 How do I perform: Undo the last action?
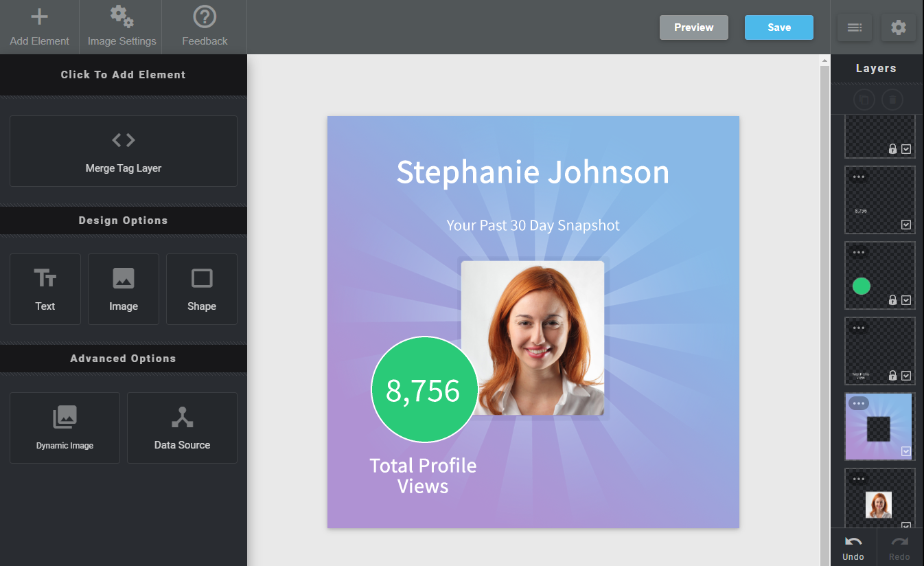pyautogui.click(x=853, y=548)
